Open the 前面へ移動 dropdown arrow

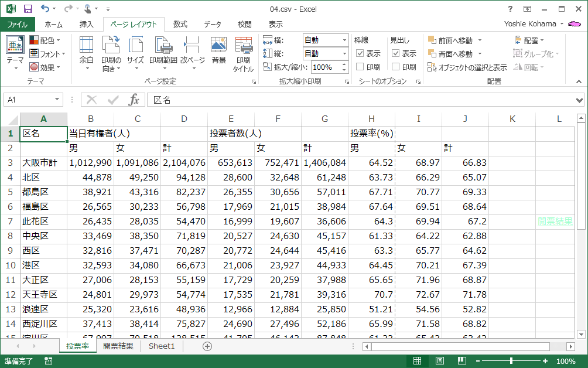click(480, 40)
